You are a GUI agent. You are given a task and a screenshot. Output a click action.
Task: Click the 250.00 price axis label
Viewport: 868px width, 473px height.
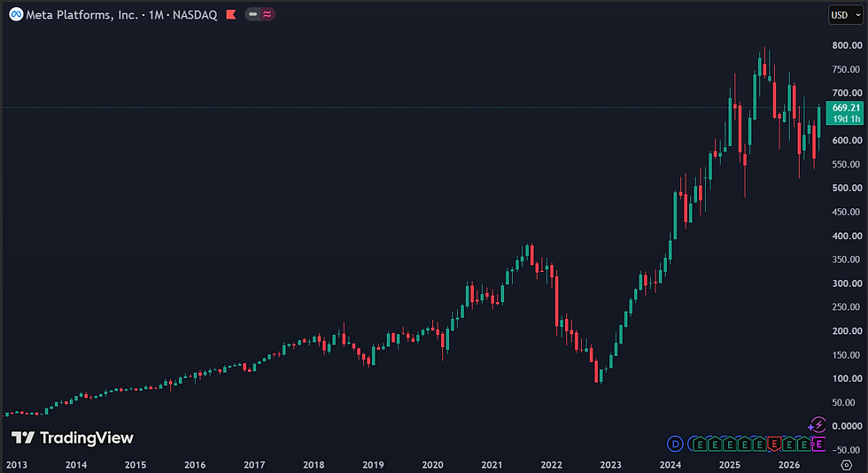(x=847, y=306)
